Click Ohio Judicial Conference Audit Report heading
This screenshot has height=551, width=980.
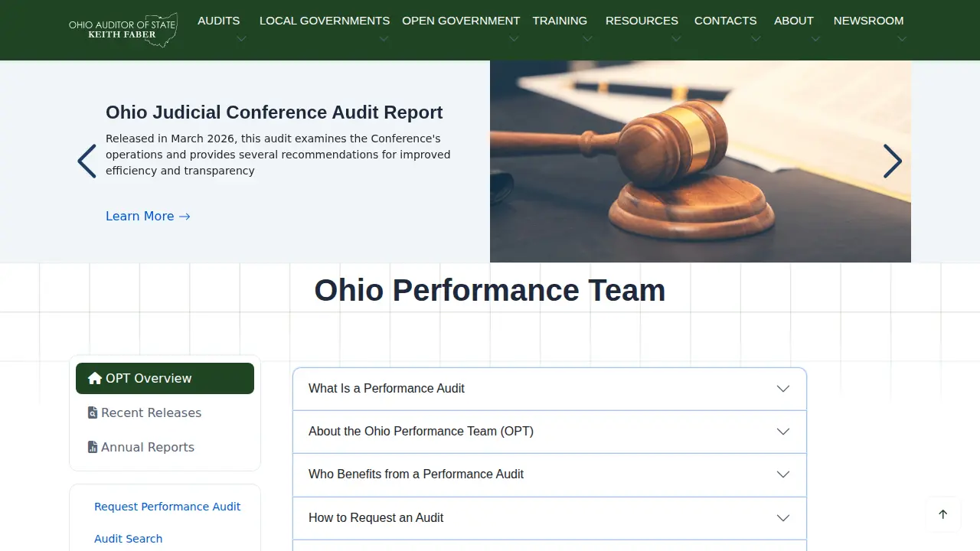274,112
